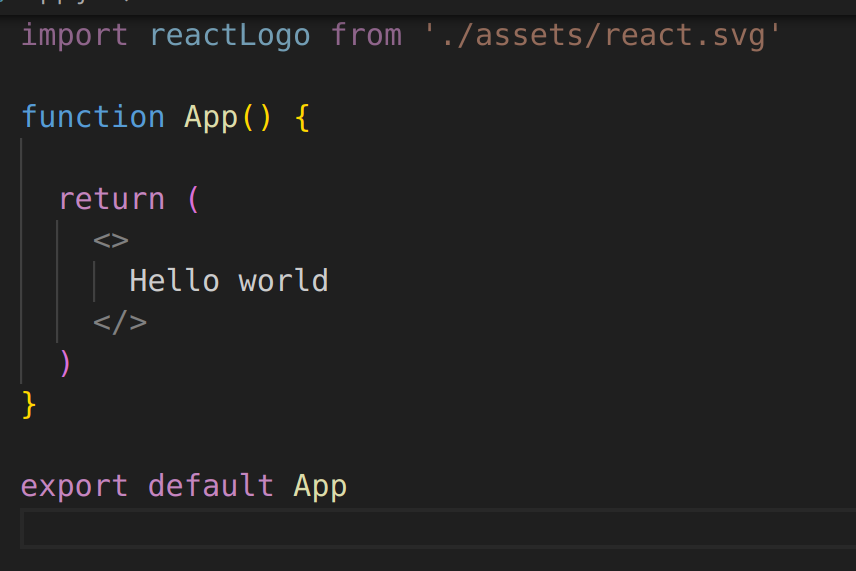This screenshot has width=856, height=571.
Task: Click the import keyword on the first line
Action: point(74,36)
